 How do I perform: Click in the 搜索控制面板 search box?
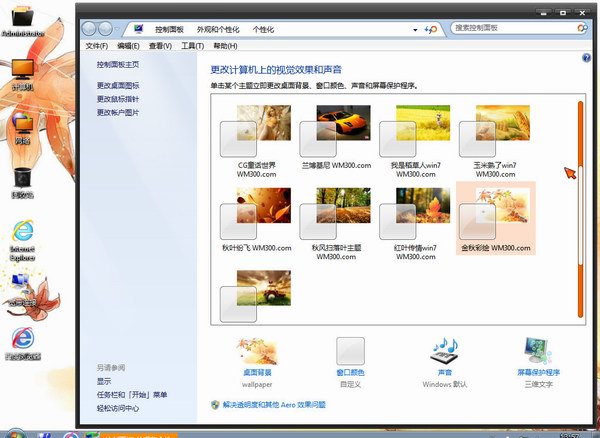(510, 29)
